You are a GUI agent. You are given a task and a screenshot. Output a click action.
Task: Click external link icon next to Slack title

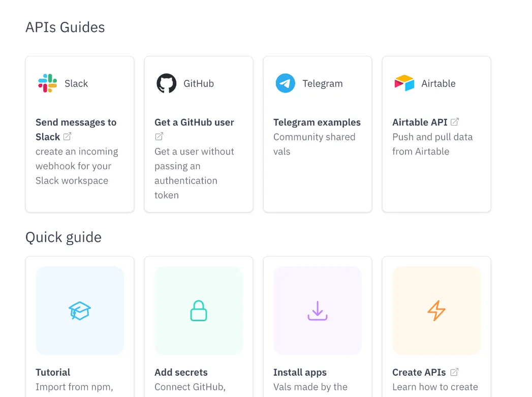[x=67, y=136]
